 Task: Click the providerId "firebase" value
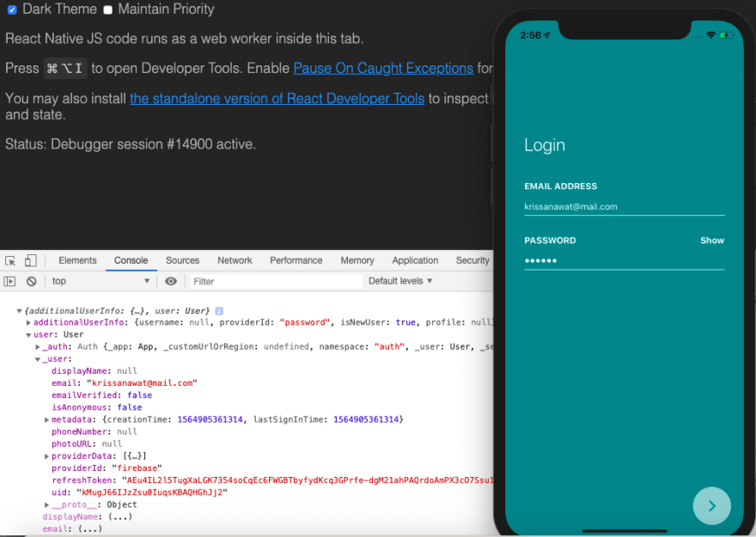[137, 468]
